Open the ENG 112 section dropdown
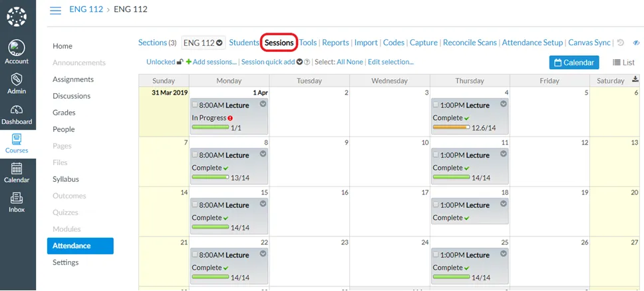Screen dimensions: 644x291 click(x=204, y=43)
